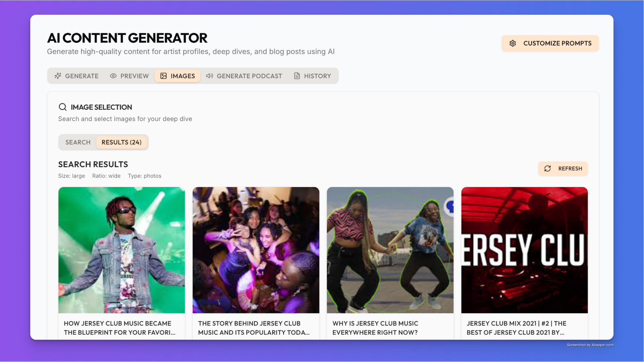Click the document icon on History tab
This screenshot has height=362, width=644.
click(x=297, y=76)
